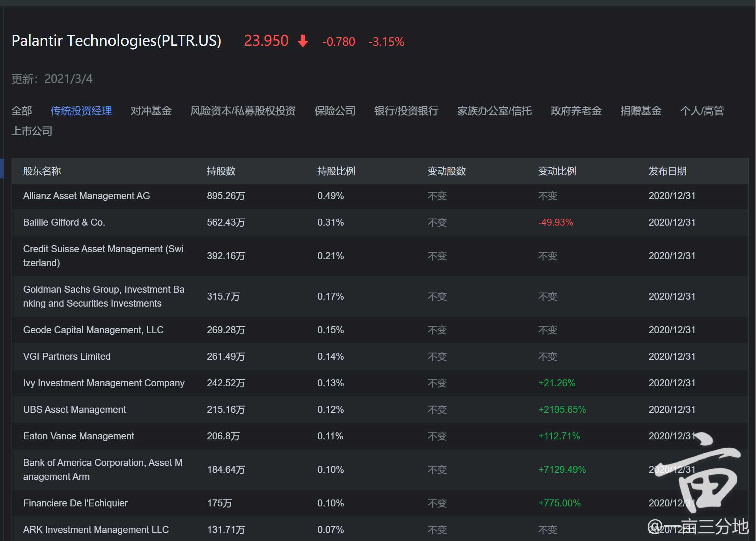Switch to 捐赠基金 tab
Image resolution: width=756 pixels, height=541 pixels.
641,111
